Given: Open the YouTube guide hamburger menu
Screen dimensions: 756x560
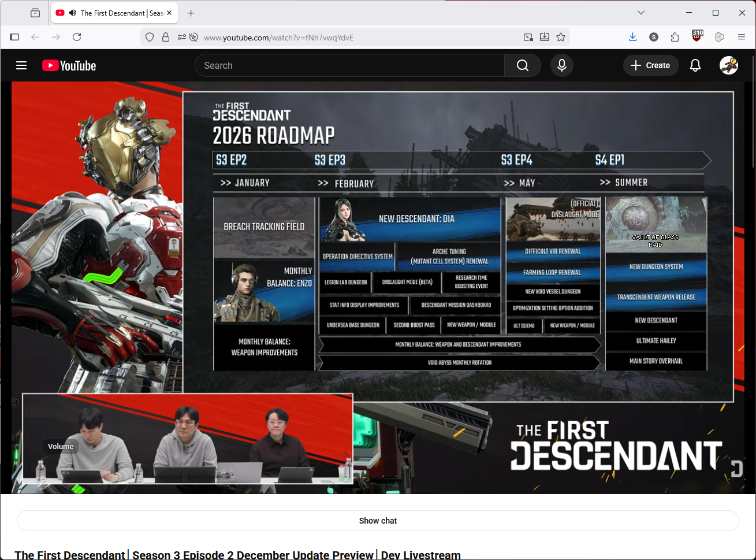Looking at the screenshot, I should coord(21,65).
